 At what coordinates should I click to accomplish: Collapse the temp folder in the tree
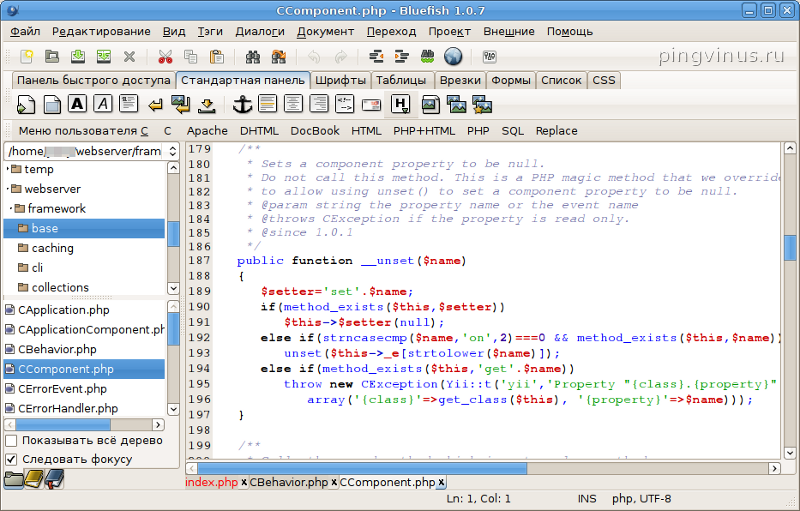pos(7,169)
